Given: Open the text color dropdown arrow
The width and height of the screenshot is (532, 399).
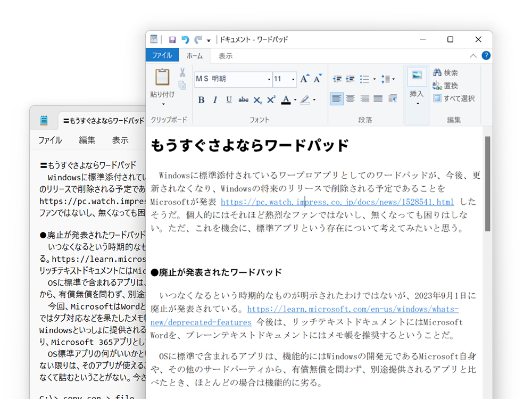Looking at the screenshot, I should 295,100.
